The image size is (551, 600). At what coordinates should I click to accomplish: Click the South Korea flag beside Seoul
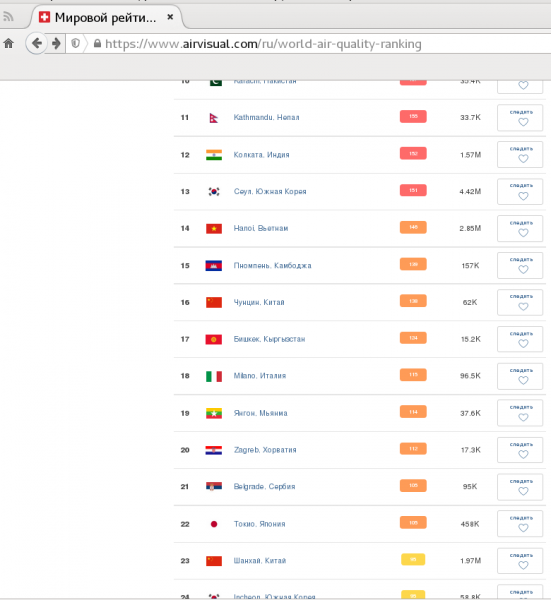coord(214,191)
